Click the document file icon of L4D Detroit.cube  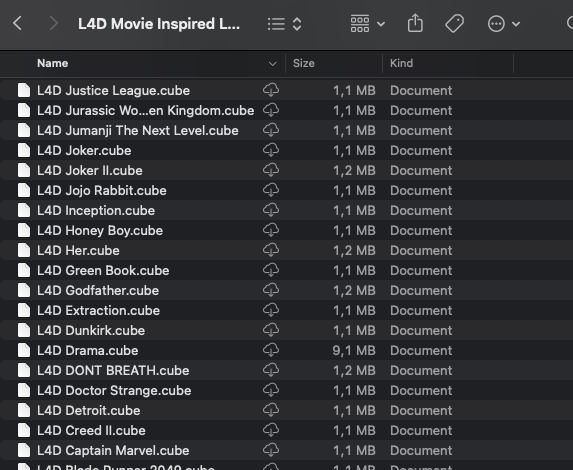click(x=24, y=410)
